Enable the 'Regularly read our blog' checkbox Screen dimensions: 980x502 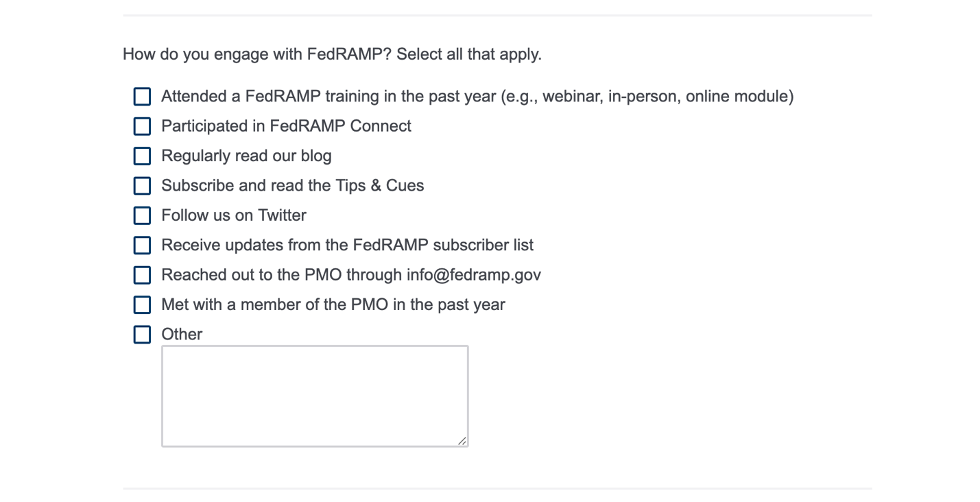(142, 156)
